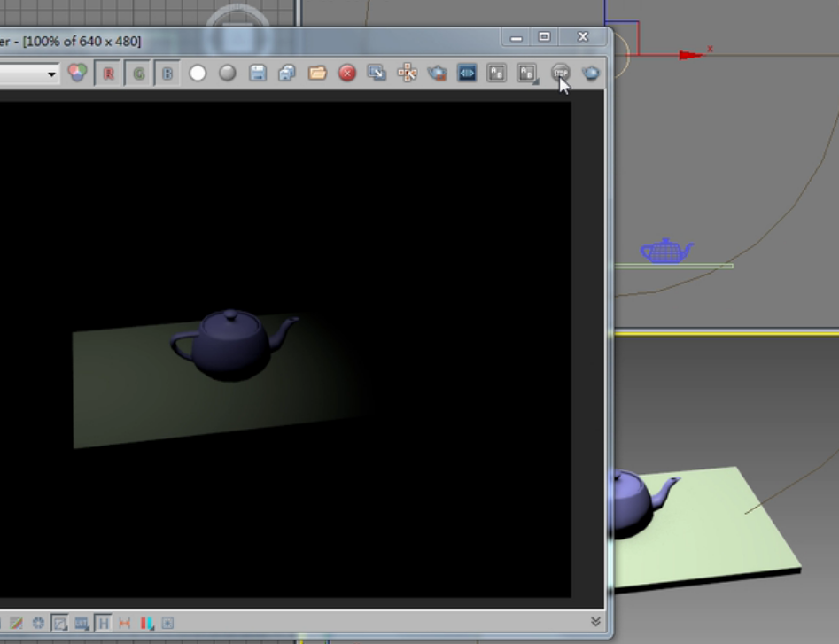Switch to alpha channel white circle
The height and width of the screenshot is (644, 839).
tap(198, 74)
